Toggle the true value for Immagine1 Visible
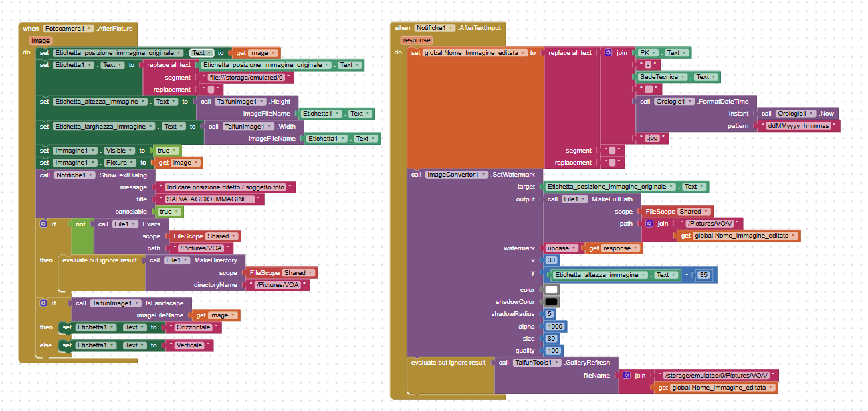The width and height of the screenshot is (868, 411). tap(164, 151)
